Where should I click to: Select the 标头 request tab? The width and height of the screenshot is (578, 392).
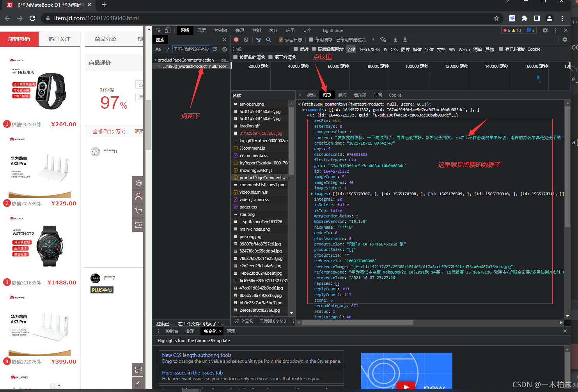pyautogui.click(x=312, y=95)
